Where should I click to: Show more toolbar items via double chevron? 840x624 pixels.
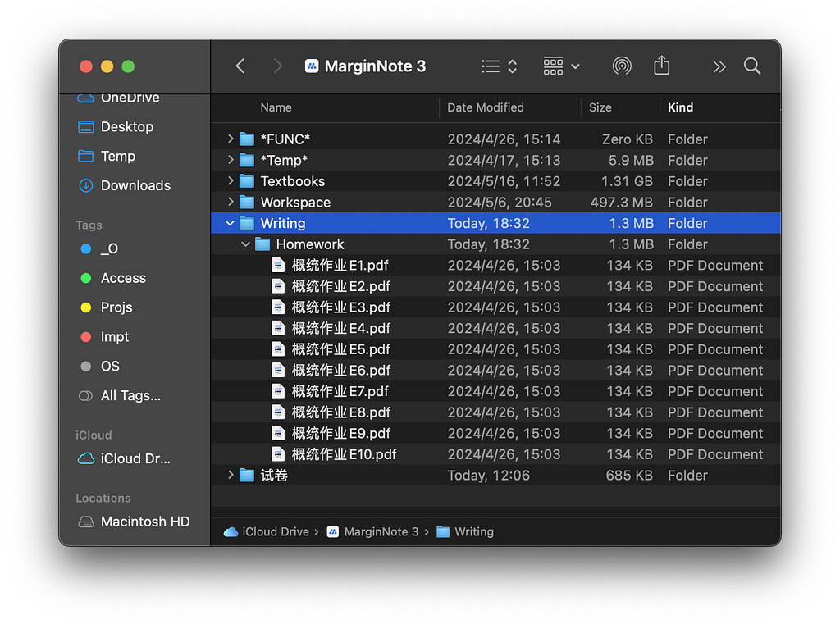point(719,66)
